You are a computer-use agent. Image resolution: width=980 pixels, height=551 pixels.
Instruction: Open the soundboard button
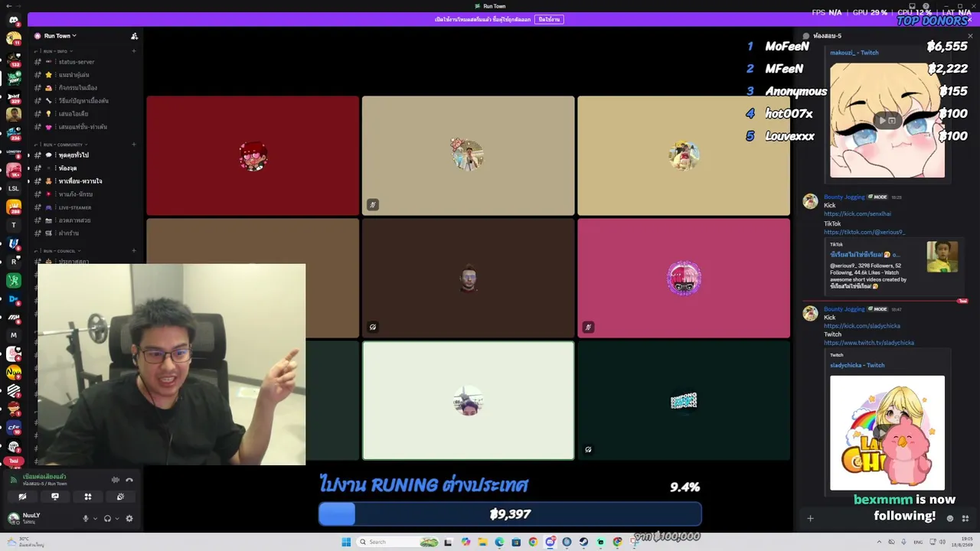coord(120,497)
